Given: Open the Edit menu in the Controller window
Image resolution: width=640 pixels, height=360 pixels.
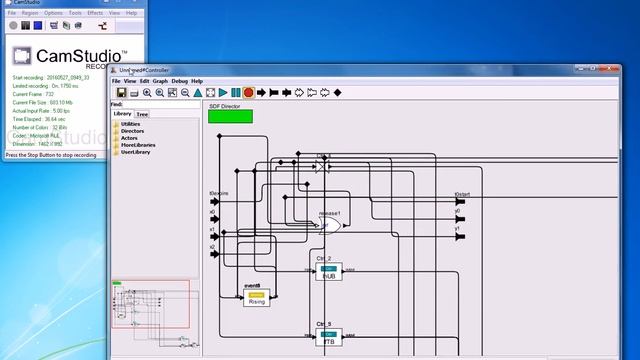Looking at the screenshot, I should point(144,81).
